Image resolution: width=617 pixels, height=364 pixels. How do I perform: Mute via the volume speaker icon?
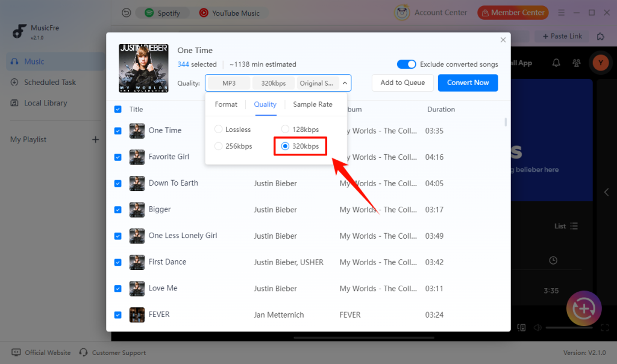pyautogui.click(x=537, y=327)
